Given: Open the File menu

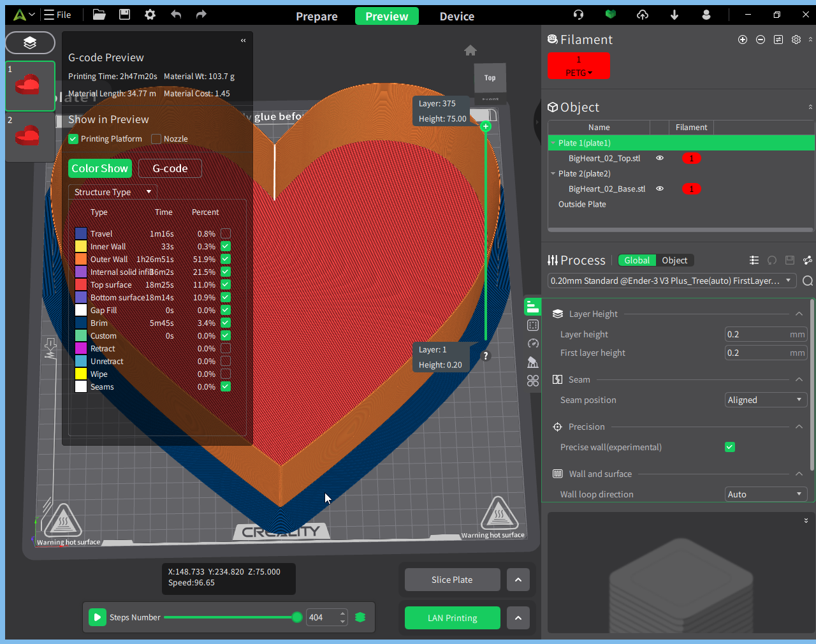Looking at the screenshot, I should pos(57,15).
